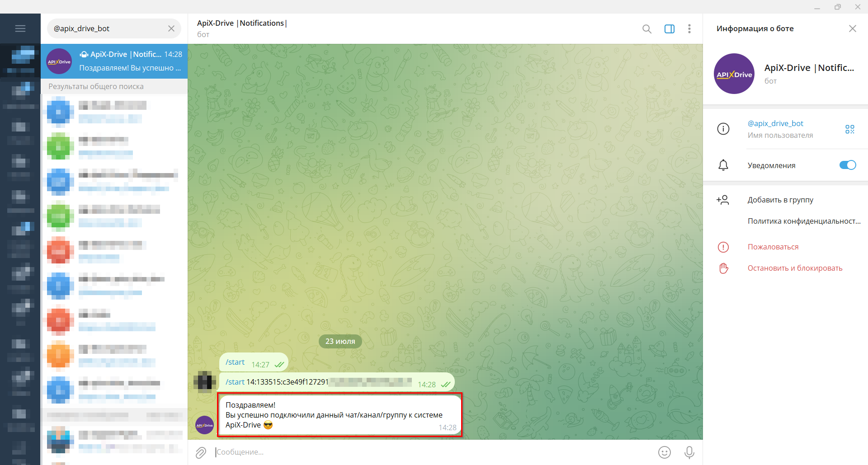The image size is (868, 465).
Task: Click Остановить и блокировать
Action: click(795, 268)
